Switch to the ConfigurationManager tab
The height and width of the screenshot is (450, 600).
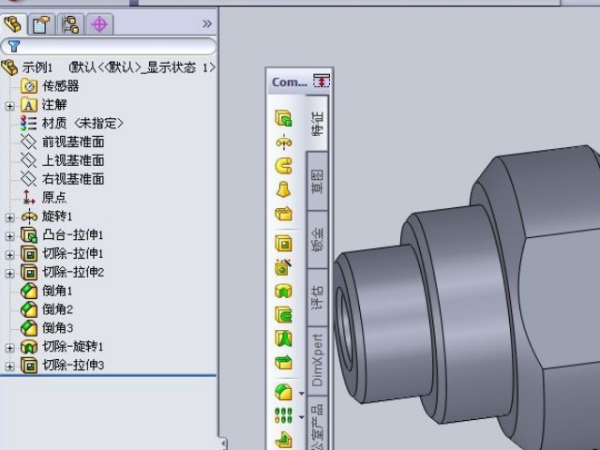[x=70, y=24]
